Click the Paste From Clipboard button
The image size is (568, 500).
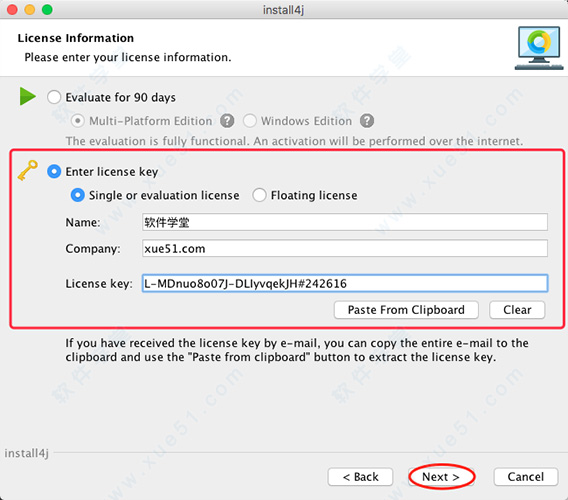(x=406, y=310)
